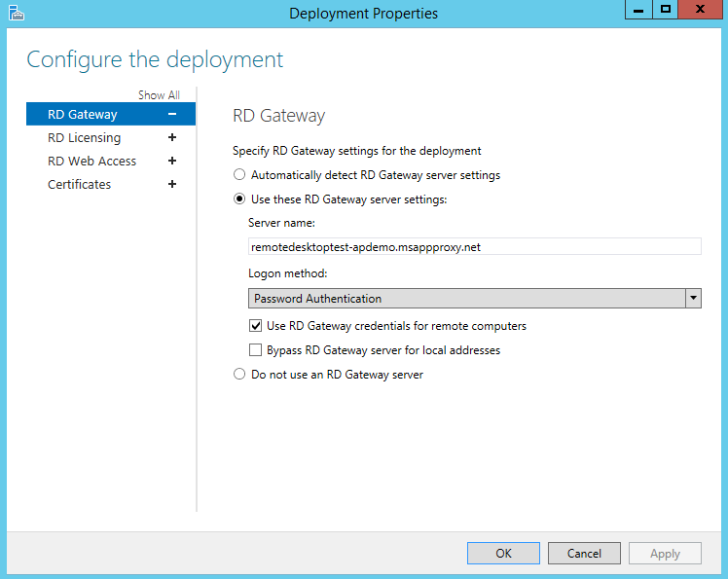Expand RD Web Access plus icon
Image resolution: width=728 pixels, height=579 pixels.
(172, 162)
